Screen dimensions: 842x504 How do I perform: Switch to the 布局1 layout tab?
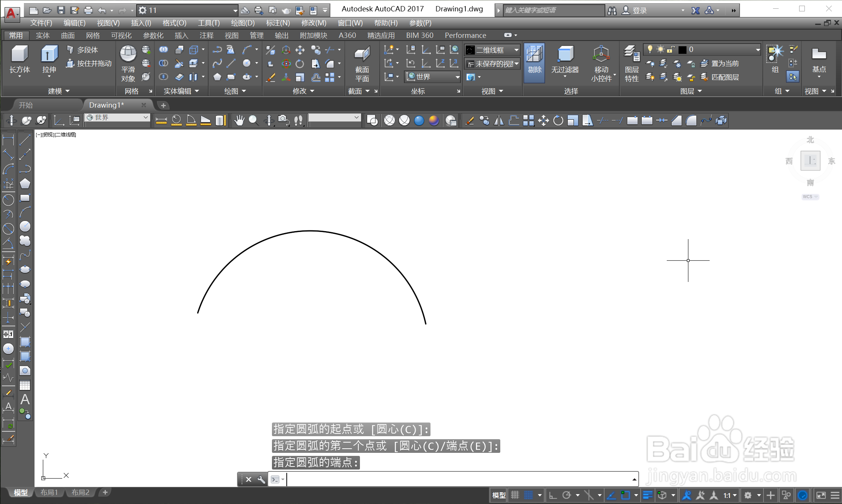point(49,492)
